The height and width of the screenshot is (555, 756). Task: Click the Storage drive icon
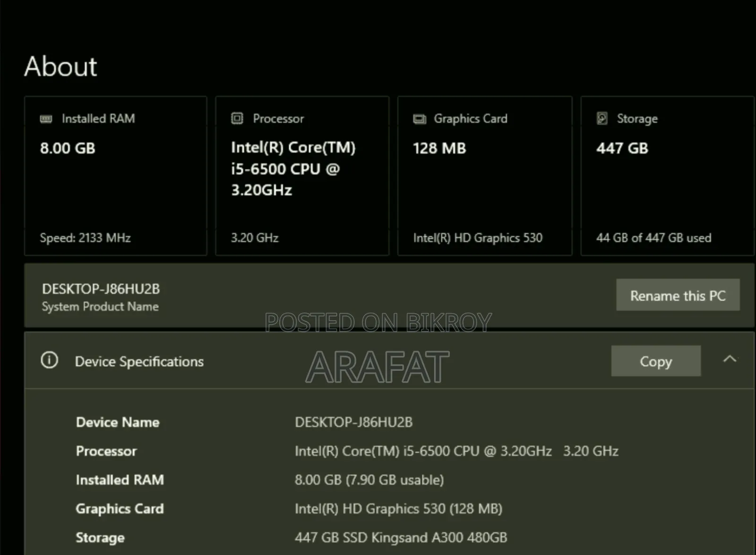(x=602, y=118)
